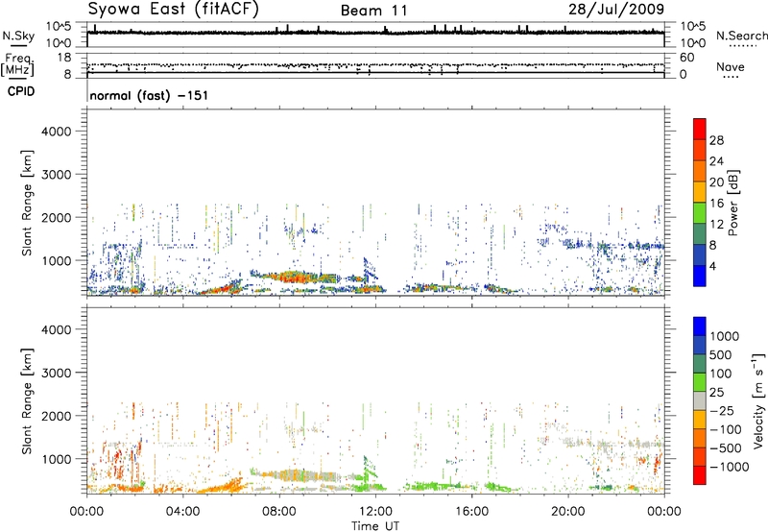
Task: Click the 'Velocity [m s-1]' colorbar label
Action: point(758,400)
